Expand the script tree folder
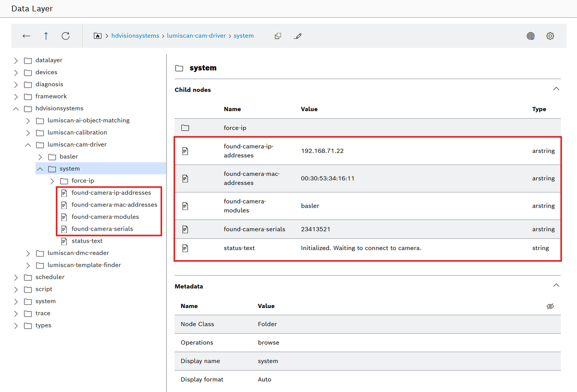This screenshot has width=577, height=392. (16, 289)
